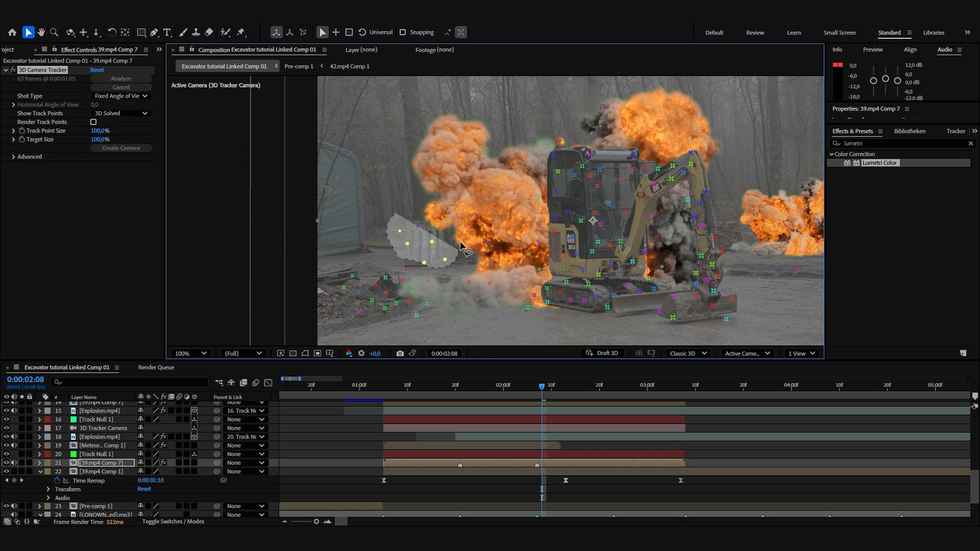Open the Classic 3D renderer dropdown

point(688,353)
